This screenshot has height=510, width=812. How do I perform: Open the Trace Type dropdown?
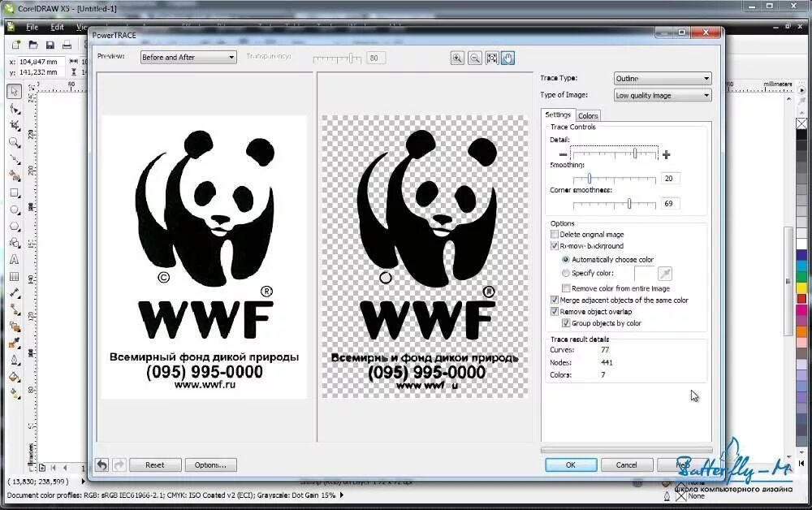(x=663, y=78)
